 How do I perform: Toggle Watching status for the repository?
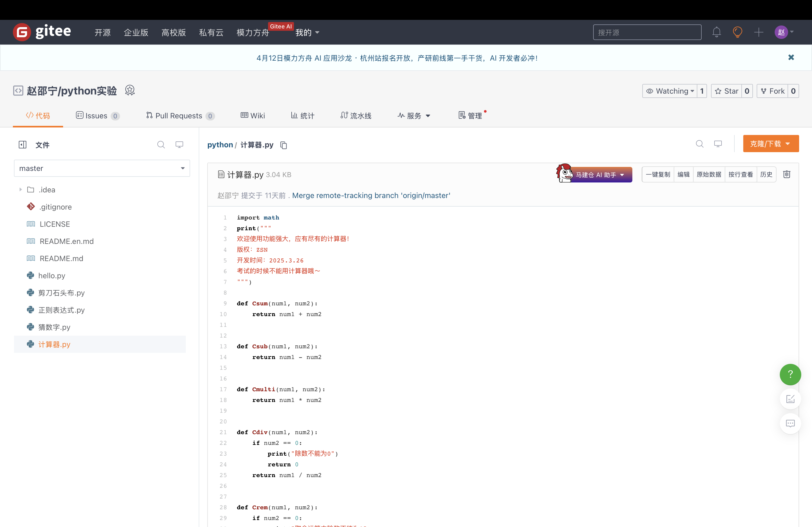(x=670, y=91)
